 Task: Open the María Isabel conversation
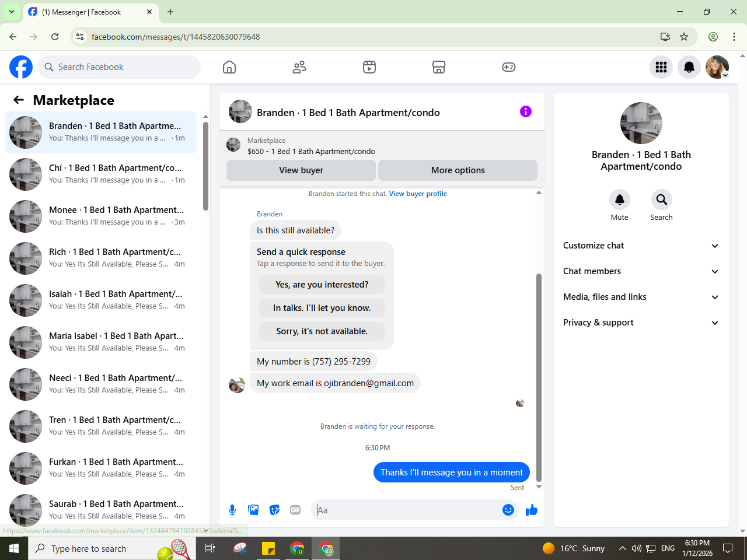tap(100, 342)
